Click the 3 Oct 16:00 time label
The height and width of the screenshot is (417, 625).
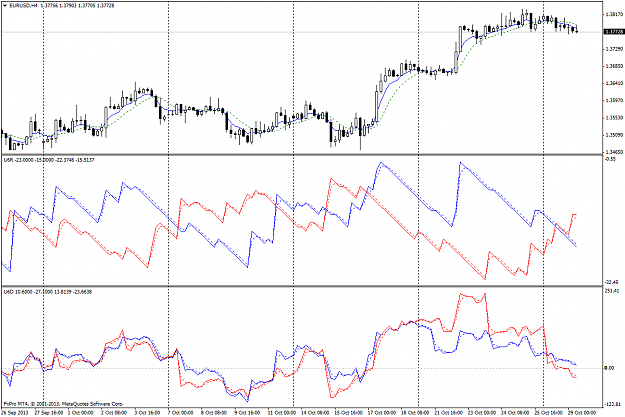click(147, 413)
